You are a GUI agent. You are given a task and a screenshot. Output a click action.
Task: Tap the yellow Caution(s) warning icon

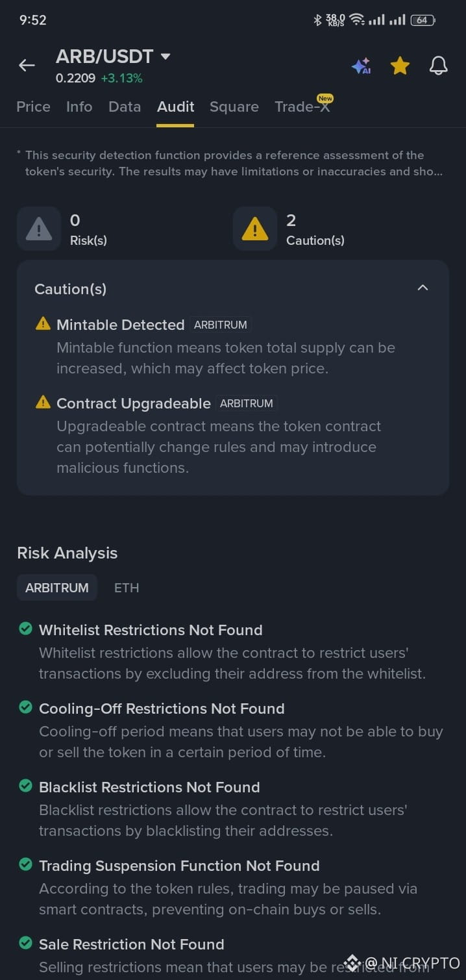coord(254,229)
